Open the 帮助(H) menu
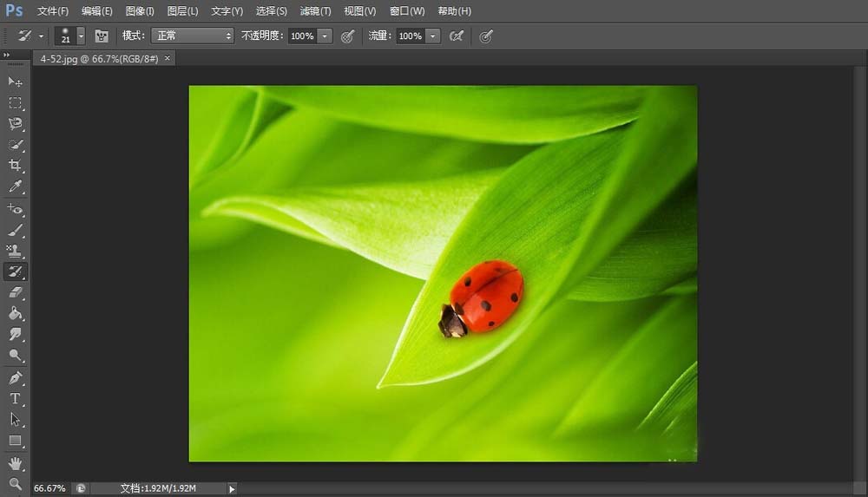The height and width of the screenshot is (497, 868). [455, 11]
